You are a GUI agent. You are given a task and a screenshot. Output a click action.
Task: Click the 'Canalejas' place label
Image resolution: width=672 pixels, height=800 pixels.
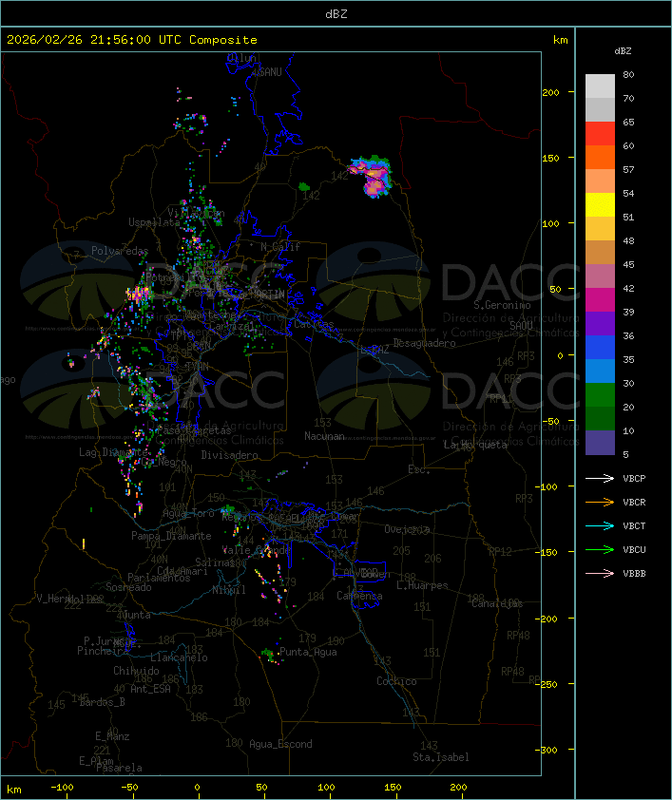497,603
